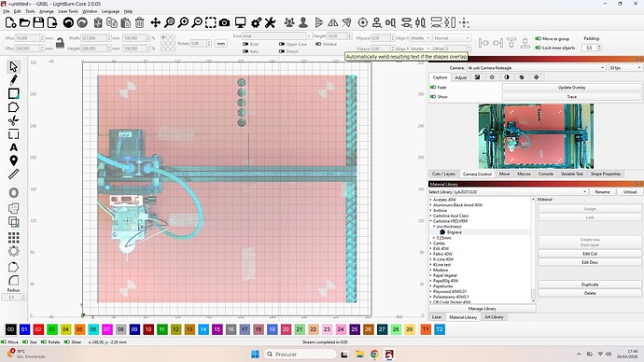
Task: Toggle the aspect ratio lock padlock
Action: pos(60,43)
